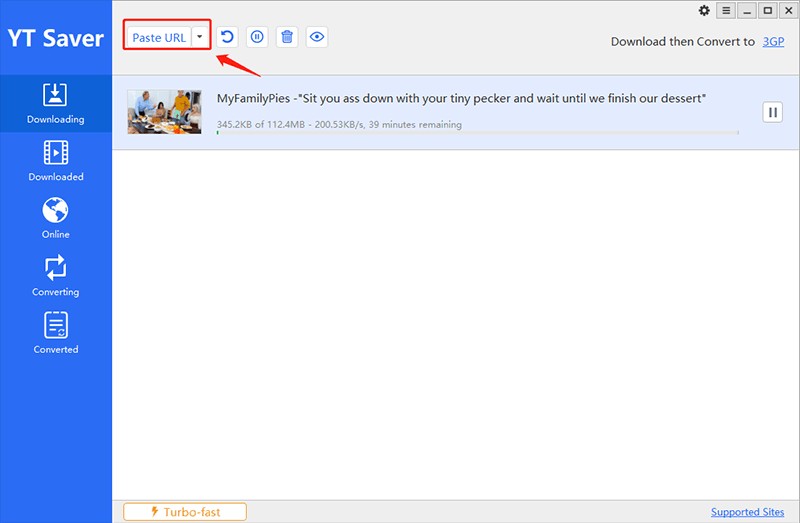Open the Supported Sites link

747,512
